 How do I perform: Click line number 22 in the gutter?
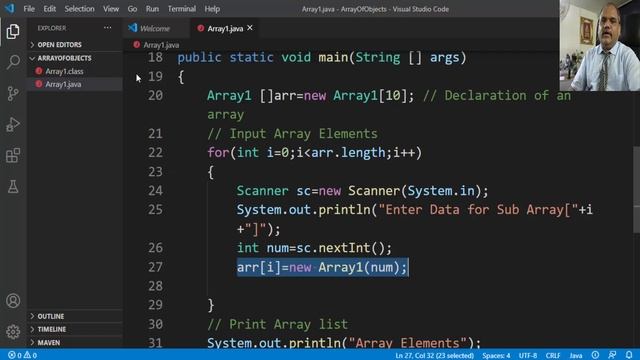(155, 153)
